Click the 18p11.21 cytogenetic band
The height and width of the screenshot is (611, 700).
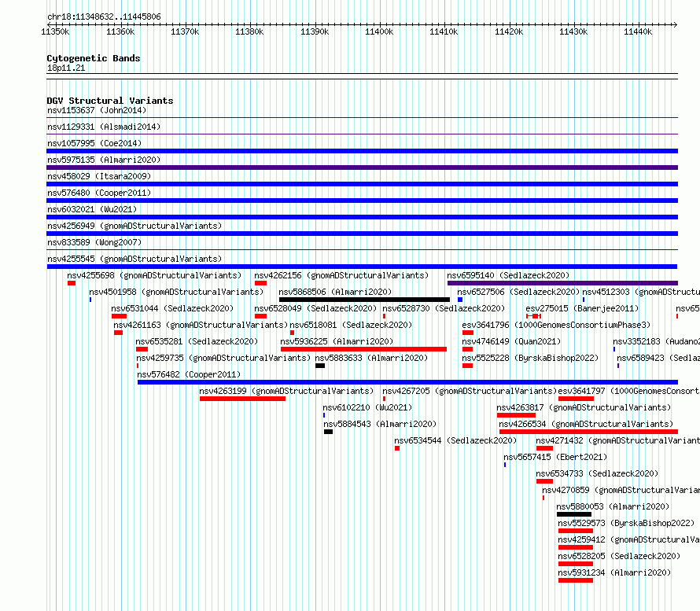click(x=362, y=76)
